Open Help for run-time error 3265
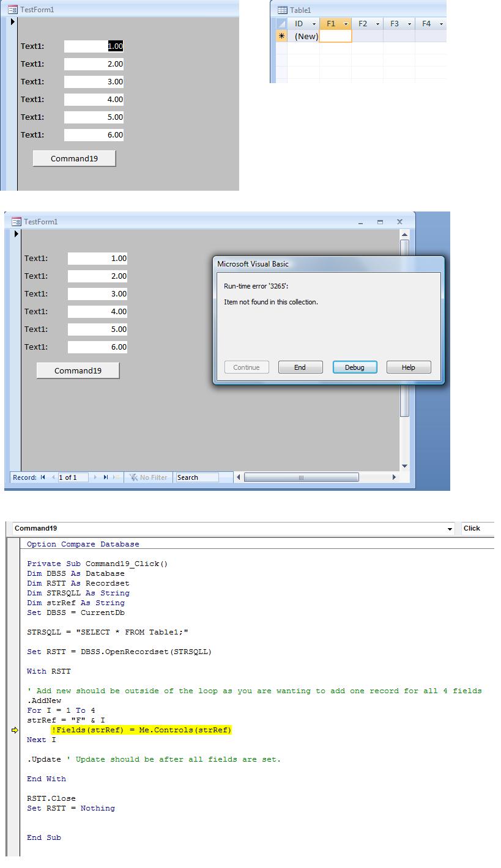Screen dimensions: 501x868 tap(409, 367)
